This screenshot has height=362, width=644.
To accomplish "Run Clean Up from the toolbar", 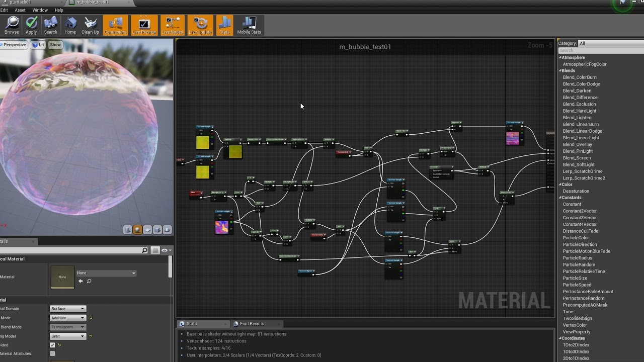I will click(x=90, y=24).
